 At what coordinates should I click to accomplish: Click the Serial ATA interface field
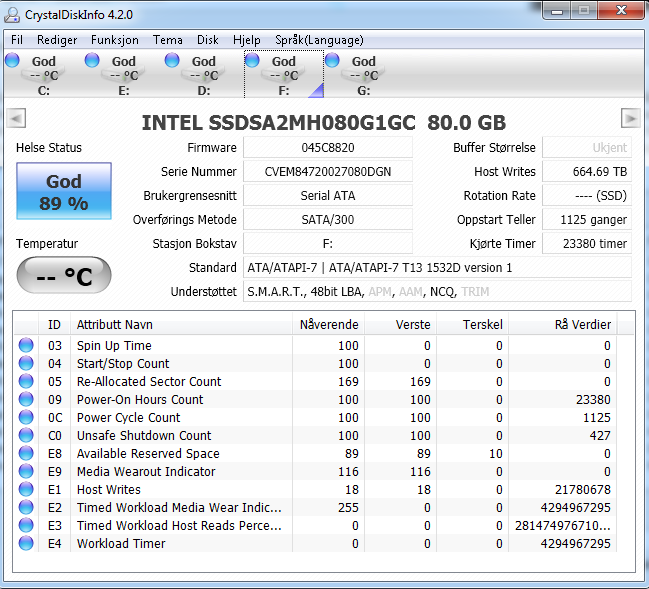tap(328, 196)
